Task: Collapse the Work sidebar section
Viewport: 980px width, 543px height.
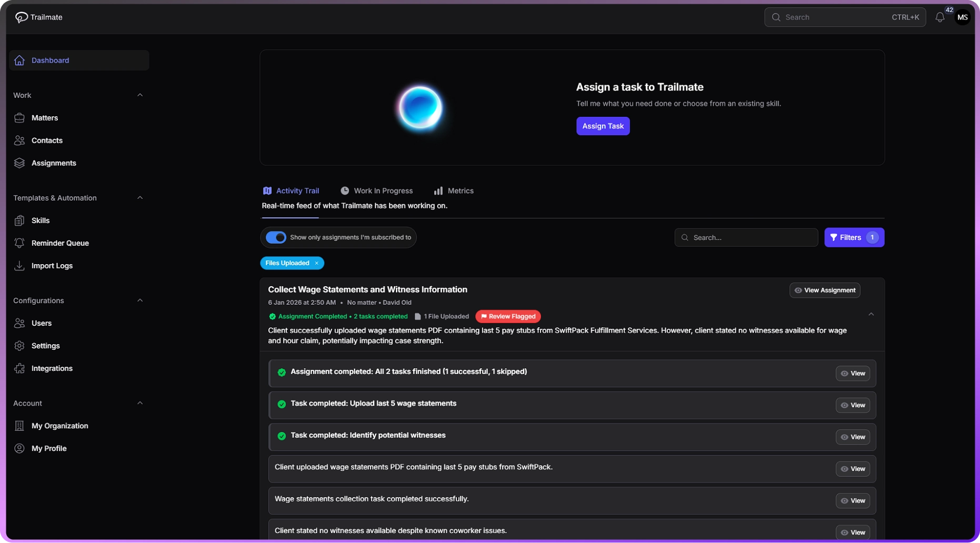Action: tap(140, 95)
